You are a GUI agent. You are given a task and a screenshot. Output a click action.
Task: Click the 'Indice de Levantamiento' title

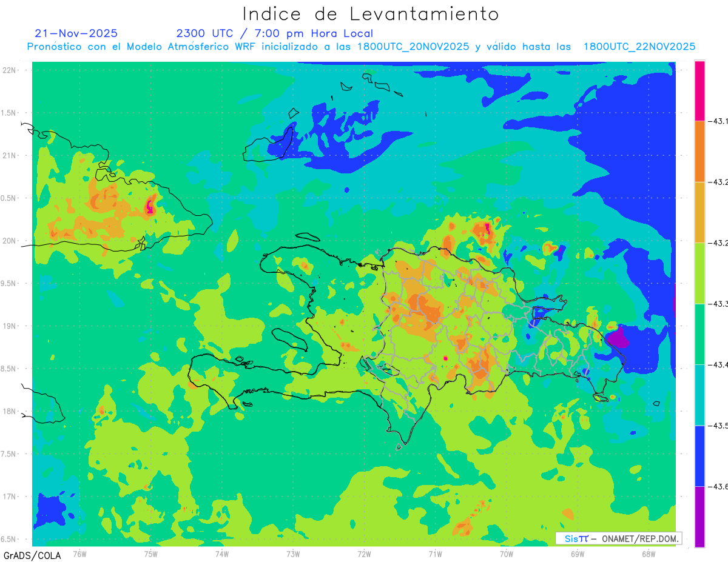(x=371, y=13)
